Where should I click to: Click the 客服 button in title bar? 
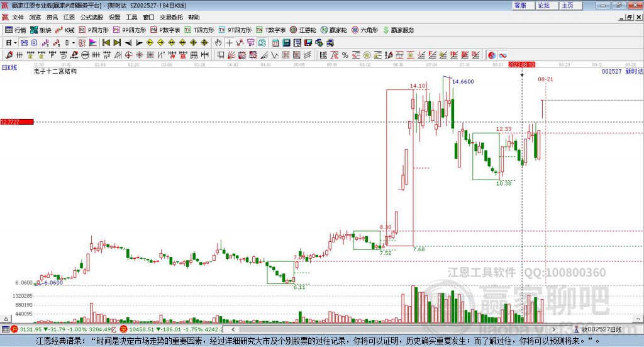click(x=523, y=5)
